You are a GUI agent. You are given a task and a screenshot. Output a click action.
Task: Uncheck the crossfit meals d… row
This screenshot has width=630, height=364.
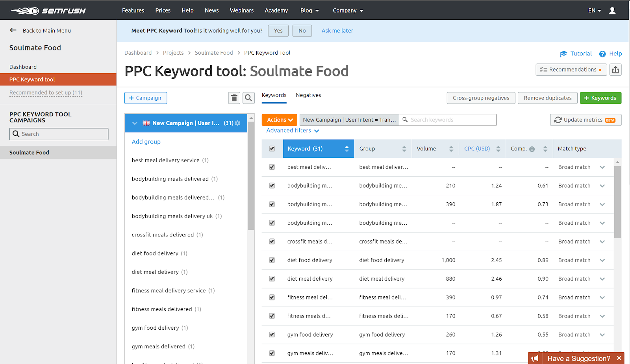coord(272,242)
